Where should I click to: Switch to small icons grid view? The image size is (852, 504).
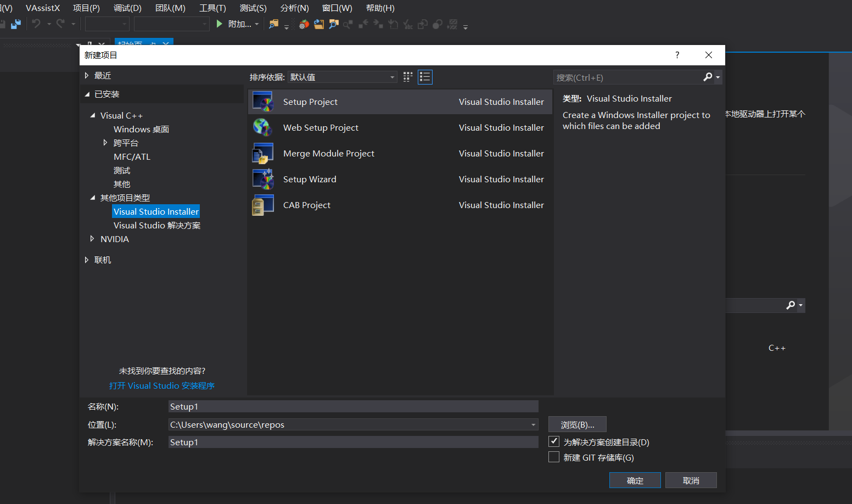(x=408, y=77)
